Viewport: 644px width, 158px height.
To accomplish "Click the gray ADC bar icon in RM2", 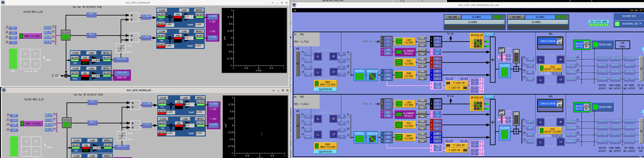I will coord(298,126).
